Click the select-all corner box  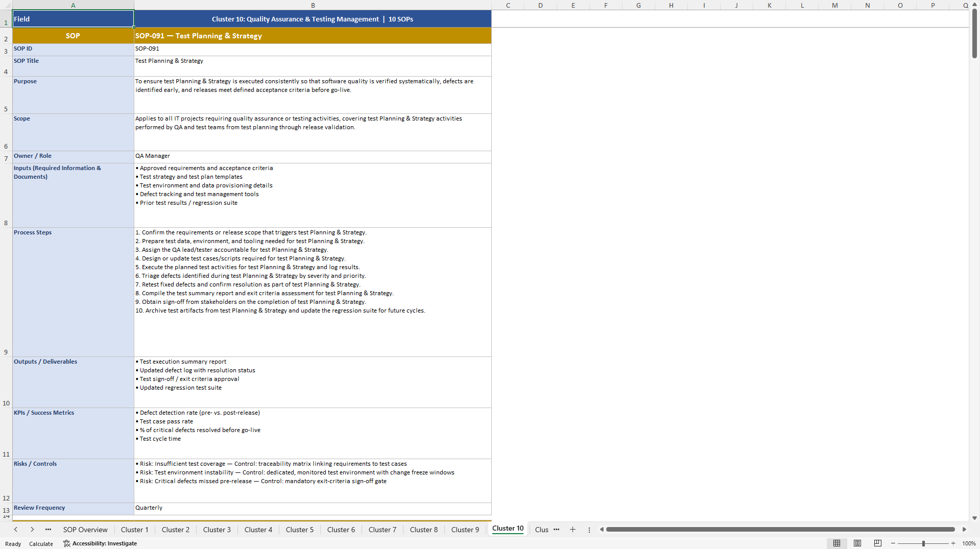coord(6,5)
